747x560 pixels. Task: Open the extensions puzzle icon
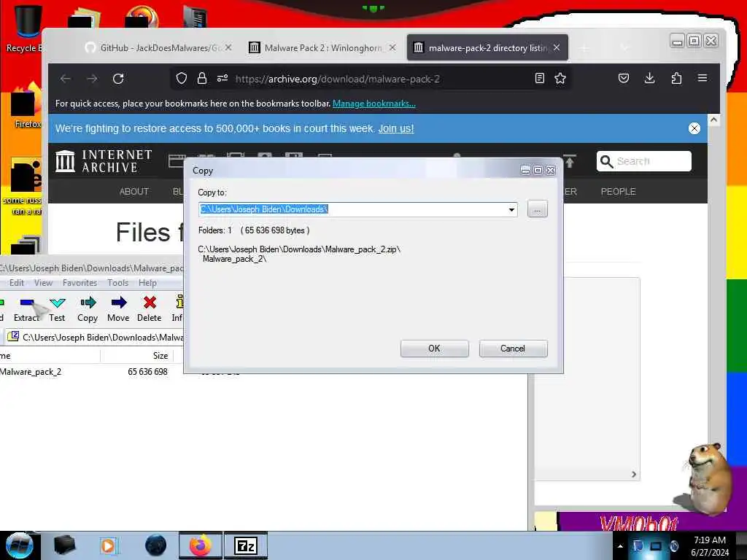click(676, 78)
